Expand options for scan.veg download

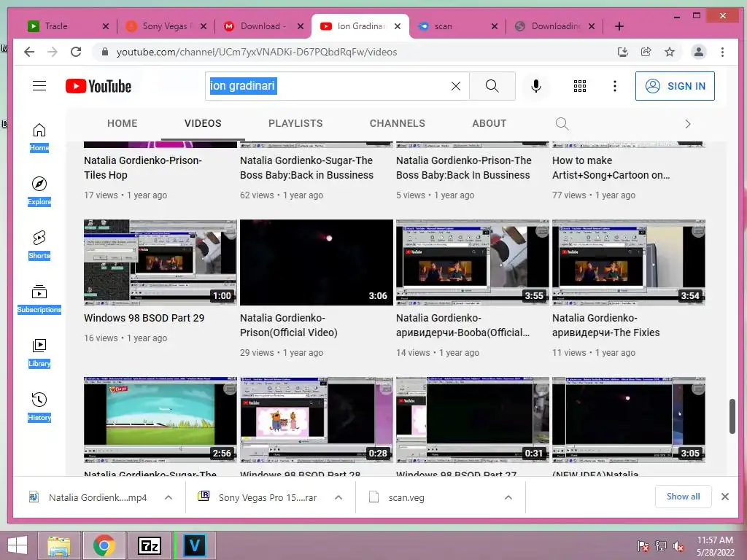pos(508,497)
